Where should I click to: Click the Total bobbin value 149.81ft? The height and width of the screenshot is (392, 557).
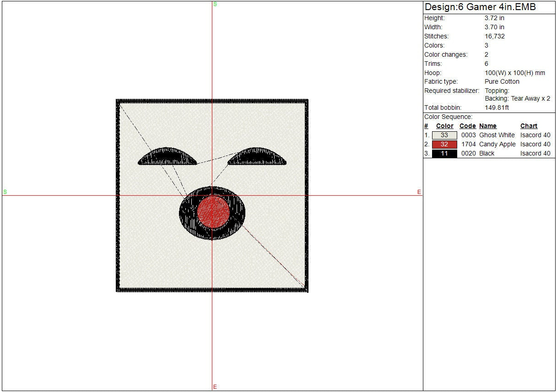click(497, 108)
